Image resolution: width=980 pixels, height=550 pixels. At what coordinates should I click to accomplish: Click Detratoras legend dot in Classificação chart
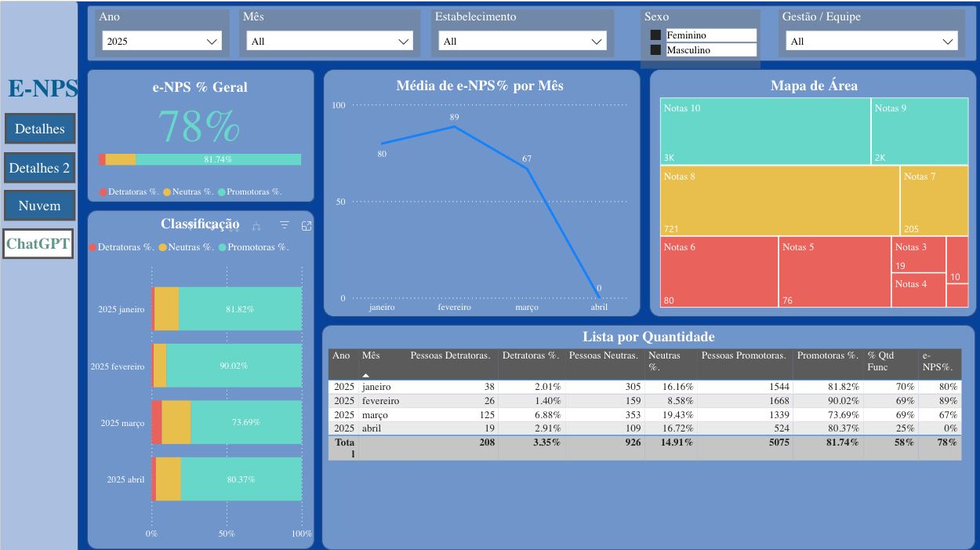click(93, 247)
